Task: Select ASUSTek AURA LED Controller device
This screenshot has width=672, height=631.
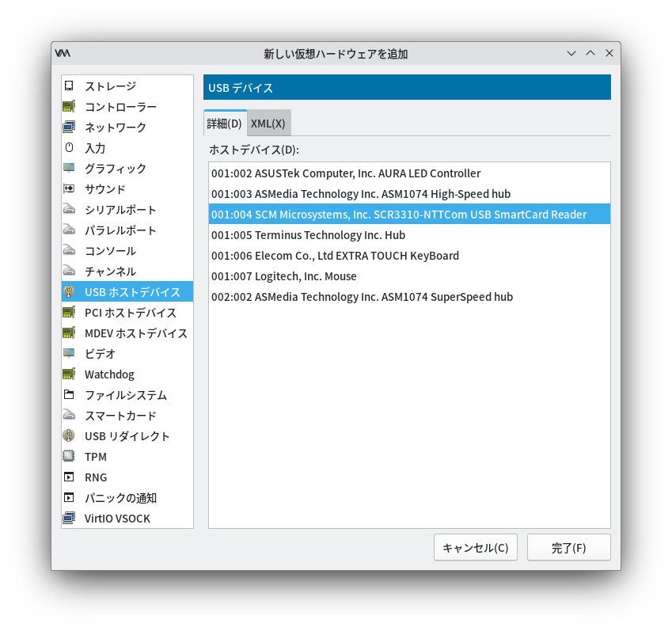Action: point(409,173)
